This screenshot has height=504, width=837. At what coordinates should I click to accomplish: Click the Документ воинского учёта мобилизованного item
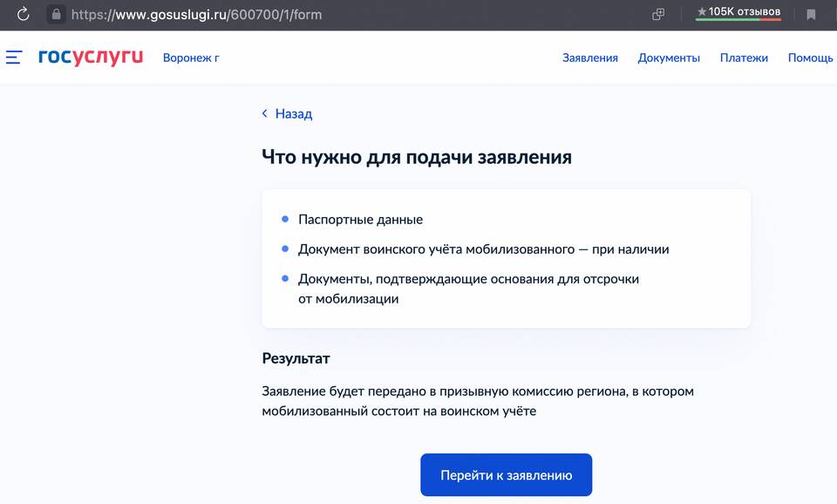click(x=483, y=249)
